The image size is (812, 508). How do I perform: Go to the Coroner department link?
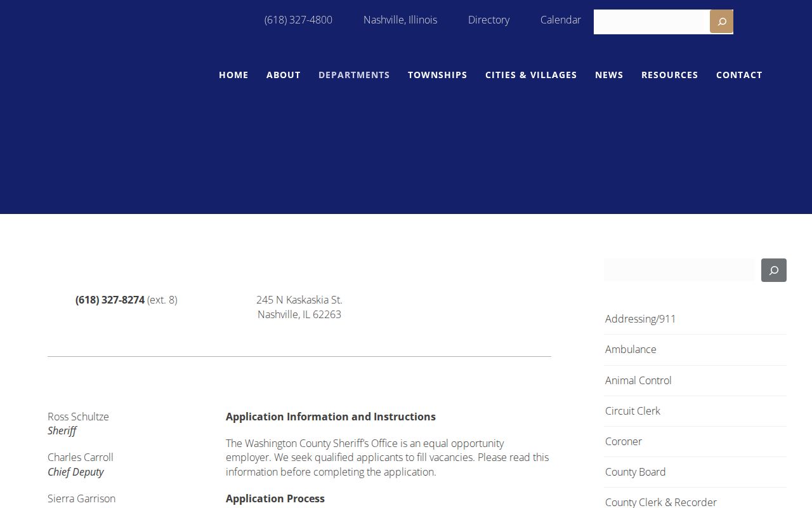click(x=624, y=441)
